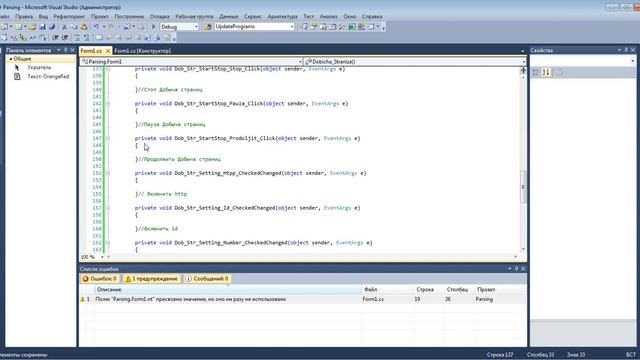
Task: Close the Form1.cs editor tab
Action: click(108, 51)
